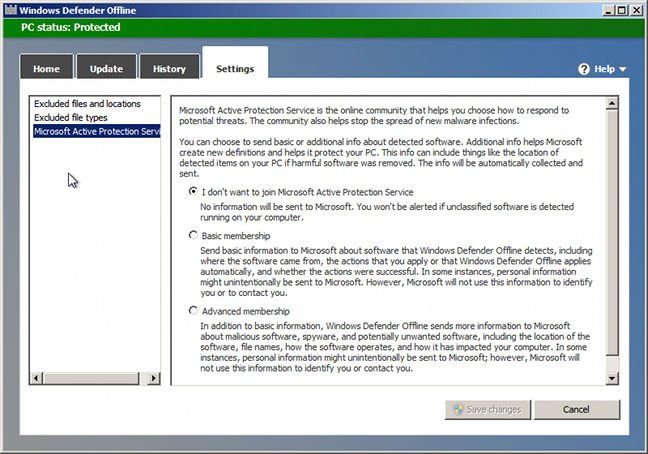Open the Home tab
This screenshot has width=648, height=454.
(x=46, y=66)
